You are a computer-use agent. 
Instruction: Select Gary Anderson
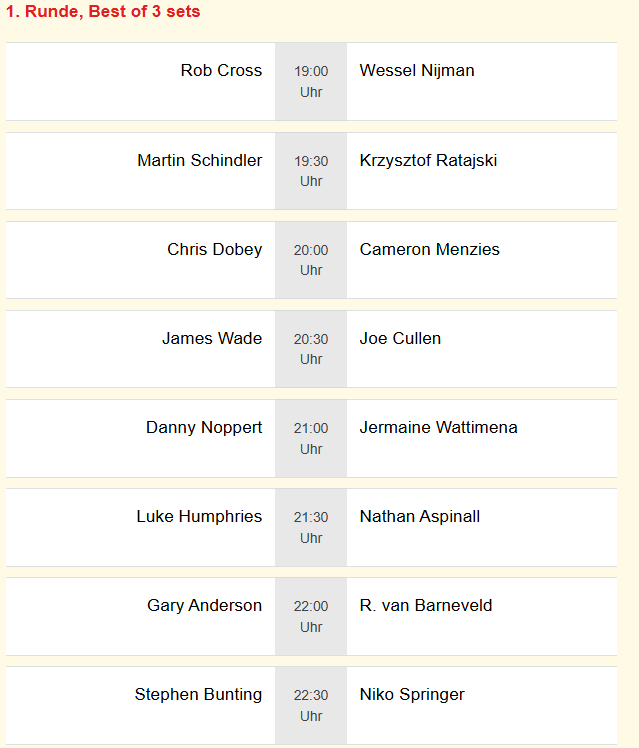point(204,606)
